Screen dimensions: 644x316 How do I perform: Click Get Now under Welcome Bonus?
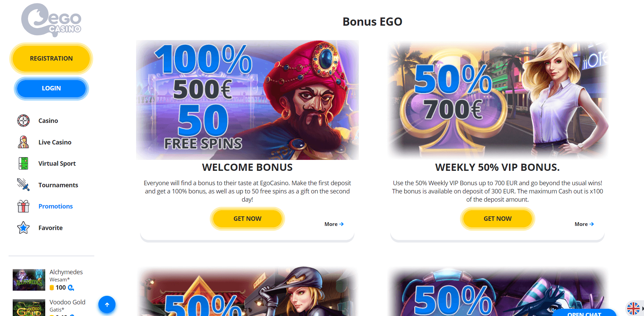tap(247, 219)
